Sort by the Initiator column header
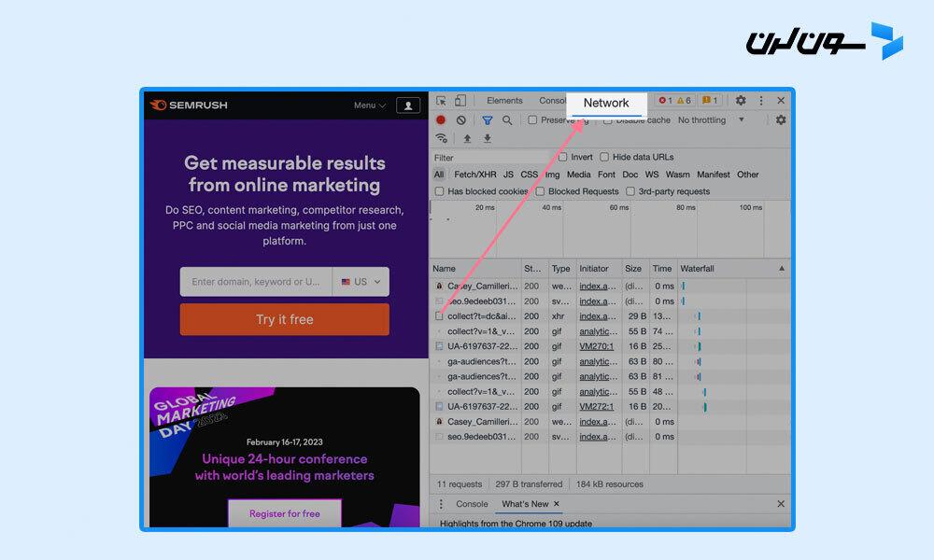The image size is (934, 560). 599,269
